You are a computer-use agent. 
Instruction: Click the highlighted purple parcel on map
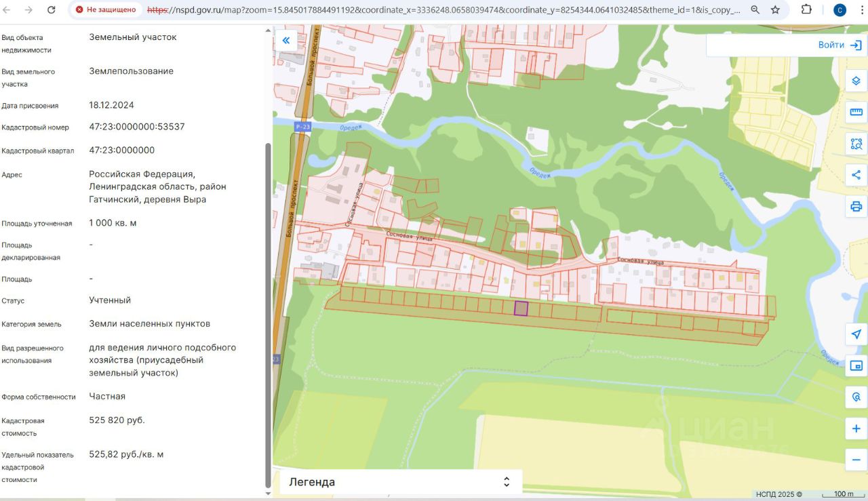pos(521,308)
